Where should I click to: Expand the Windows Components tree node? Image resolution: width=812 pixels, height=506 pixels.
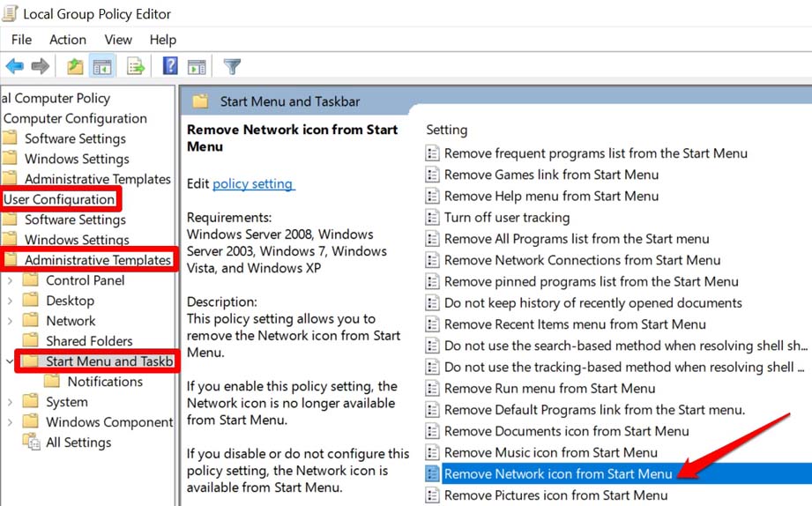click(x=10, y=422)
